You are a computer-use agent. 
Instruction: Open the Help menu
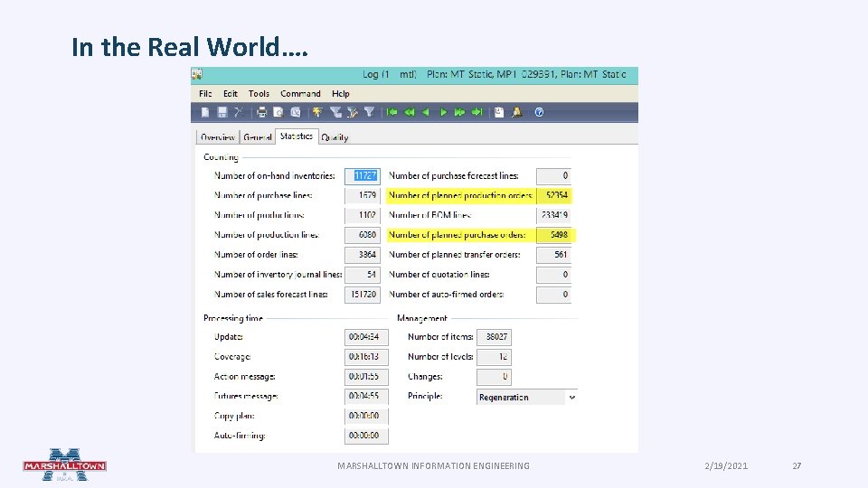(x=341, y=93)
